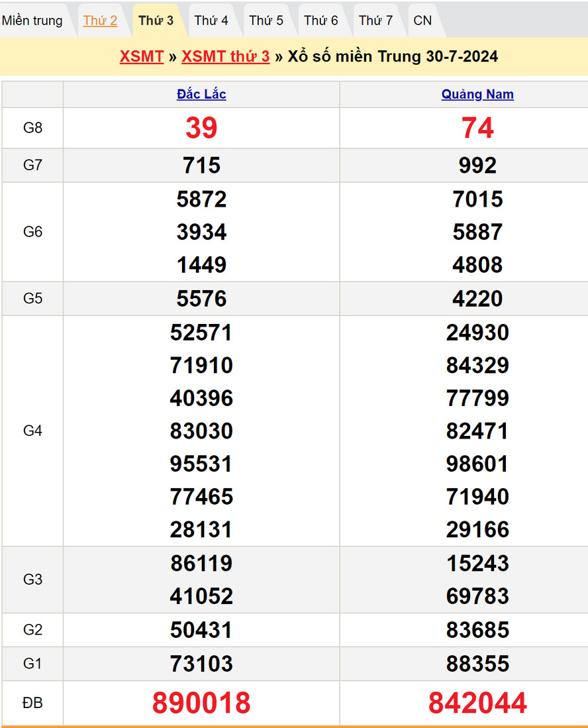Click the G7 result 715
This screenshot has height=728, width=588.
pos(201,165)
